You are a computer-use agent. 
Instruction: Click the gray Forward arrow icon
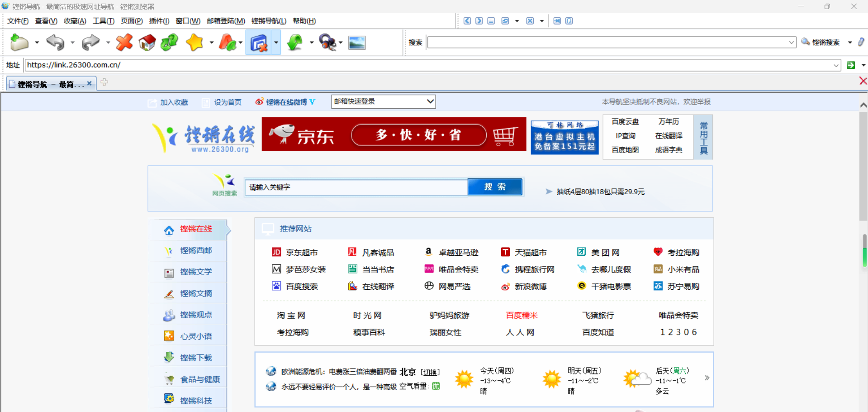pyautogui.click(x=90, y=43)
